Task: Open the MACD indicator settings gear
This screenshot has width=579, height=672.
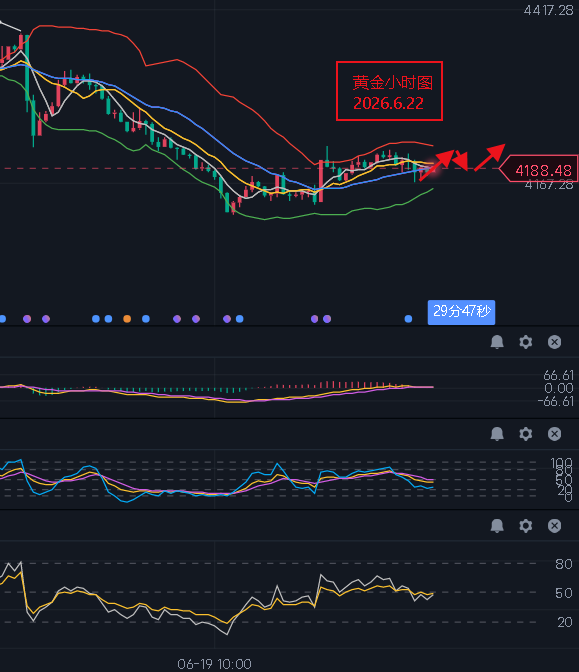Action: click(525, 342)
